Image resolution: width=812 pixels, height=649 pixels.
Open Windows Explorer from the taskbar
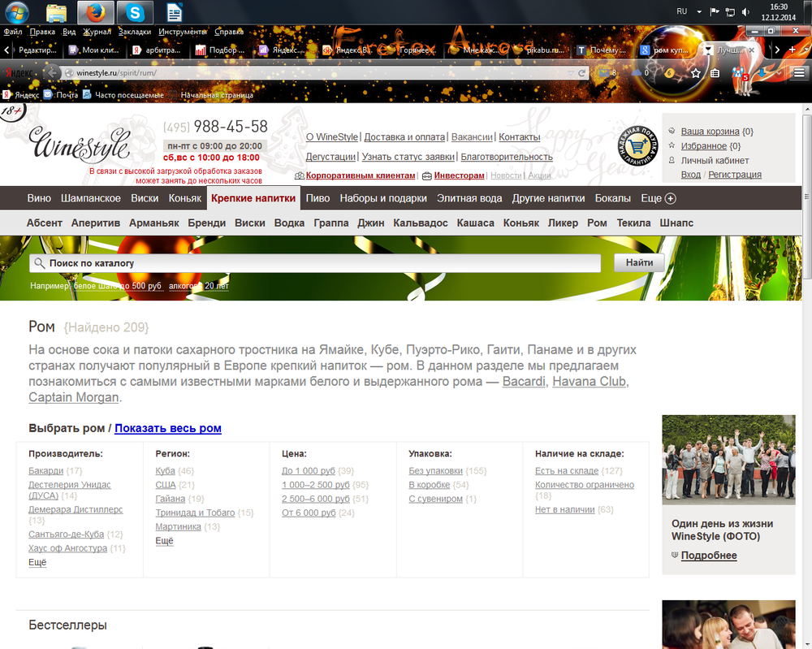(57, 12)
